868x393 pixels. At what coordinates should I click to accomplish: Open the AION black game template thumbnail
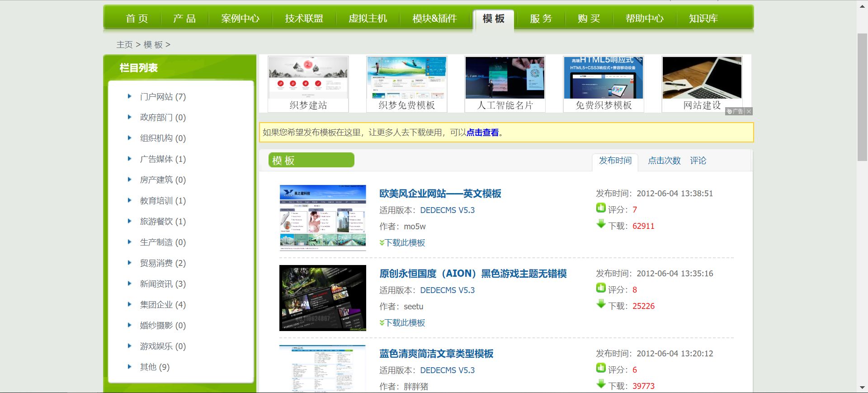[322, 298]
